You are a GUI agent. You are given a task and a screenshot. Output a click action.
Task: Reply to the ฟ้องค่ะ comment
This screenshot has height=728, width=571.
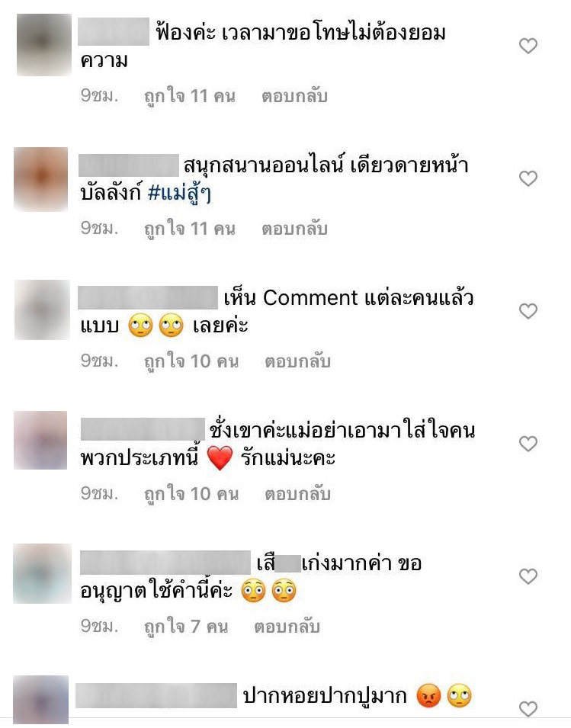coord(294,96)
